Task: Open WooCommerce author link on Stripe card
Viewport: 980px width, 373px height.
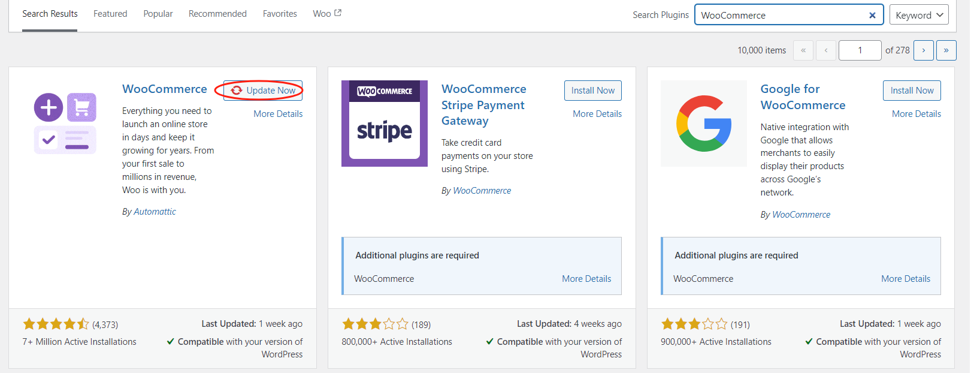Action: (482, 191)
